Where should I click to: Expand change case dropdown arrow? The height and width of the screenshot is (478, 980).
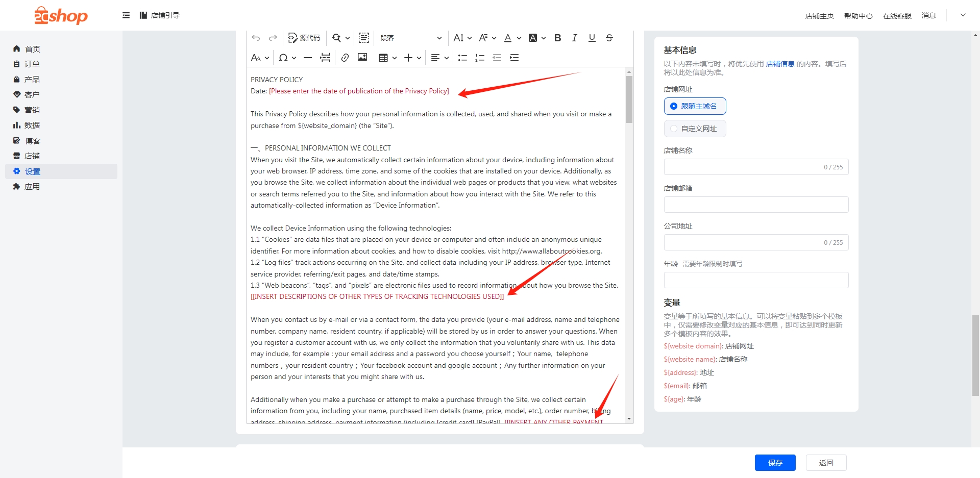267,58
